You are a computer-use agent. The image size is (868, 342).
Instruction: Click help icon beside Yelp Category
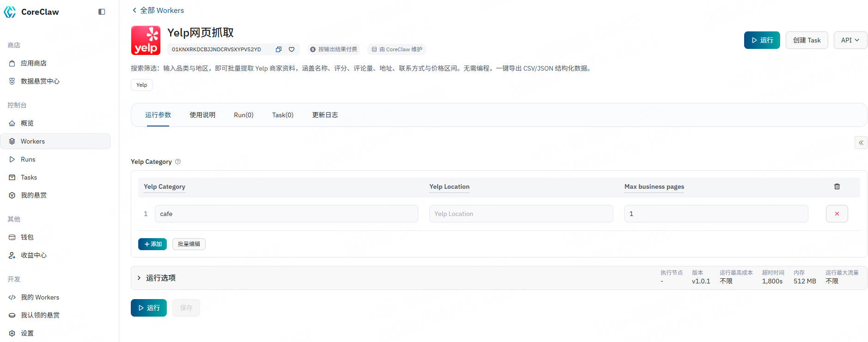[178, 162]
